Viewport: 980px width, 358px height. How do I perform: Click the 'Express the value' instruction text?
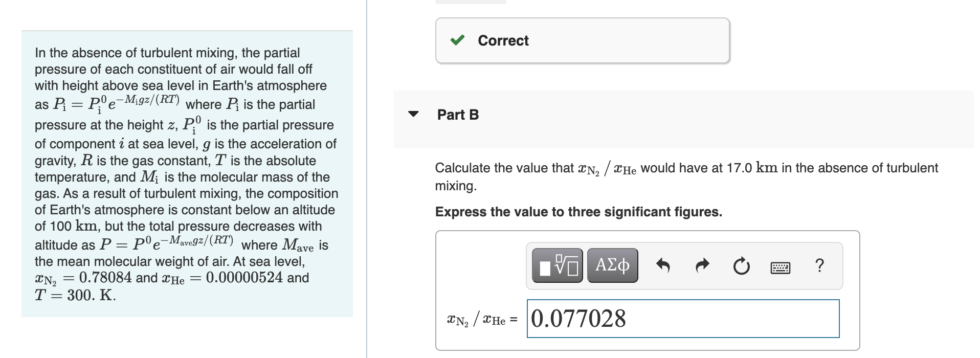tap(578, 212)
